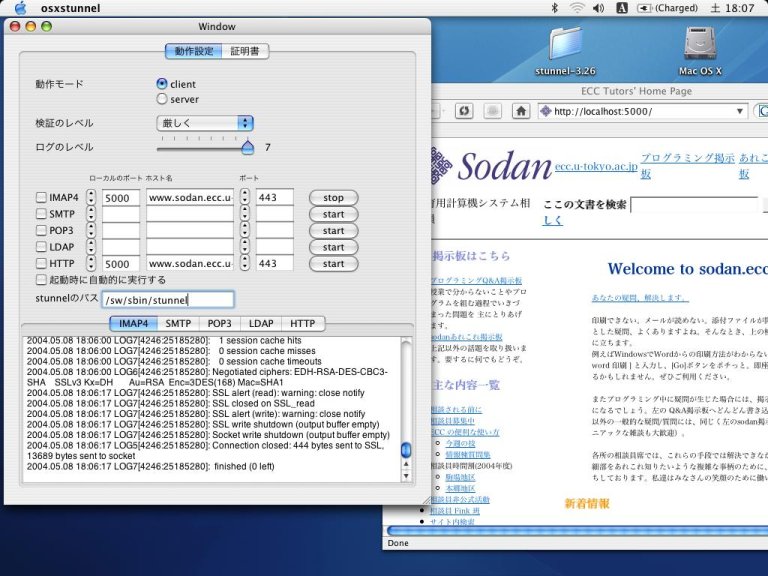
Task: Open the Wi-Fi status menu
Action: click(577, 8)
